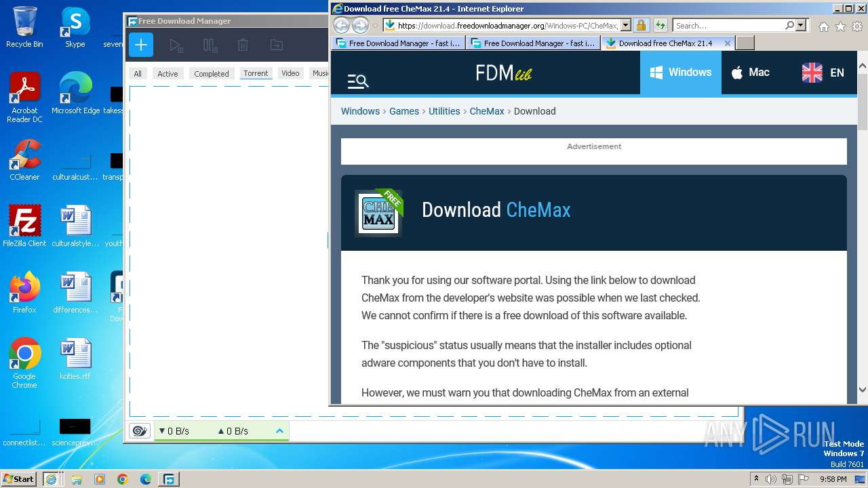Go back in Internet Explorer
Image resolution: width=868 pixels, height=488 pixels.
(341, 26)
